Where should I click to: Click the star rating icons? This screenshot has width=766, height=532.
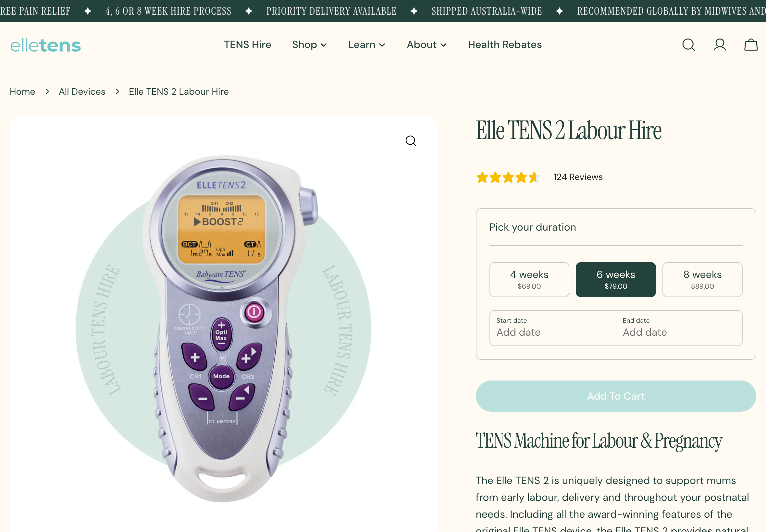pos(508,177)
